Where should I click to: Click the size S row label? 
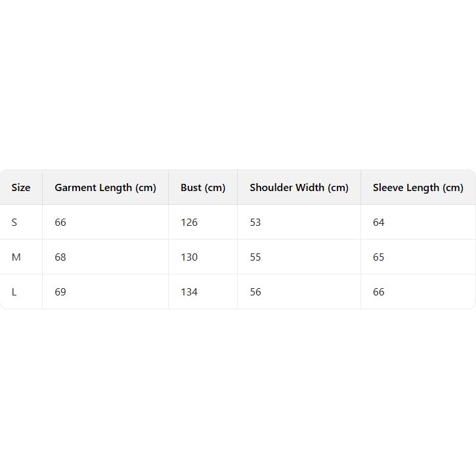tap(14, 223)
